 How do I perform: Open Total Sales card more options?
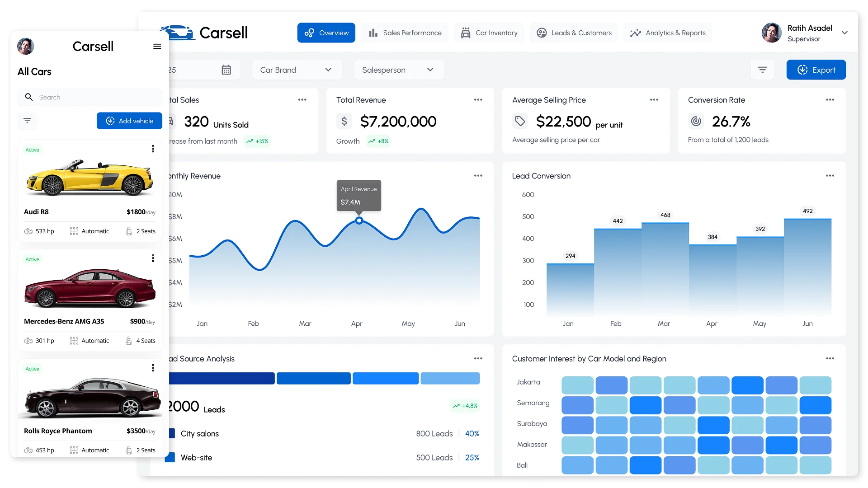[302, 100]
